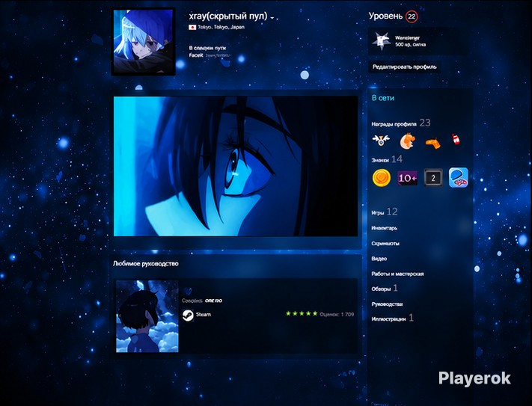Click the five-star guide rating
The width and height of the screenshot is (532, 406).
coord(302,314)
